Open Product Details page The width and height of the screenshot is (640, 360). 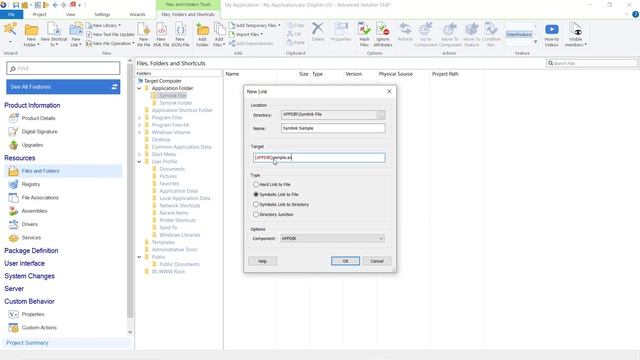(x=38, y=118)
